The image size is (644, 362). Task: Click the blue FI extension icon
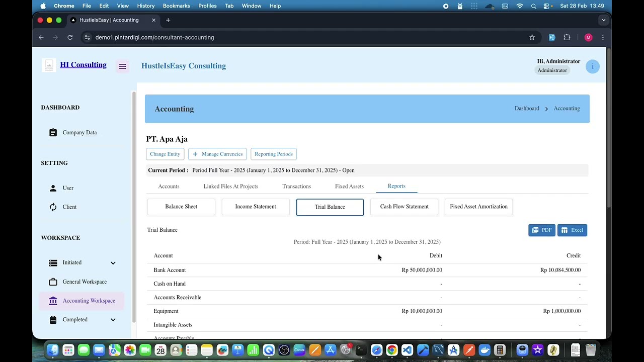click(552, 37)
